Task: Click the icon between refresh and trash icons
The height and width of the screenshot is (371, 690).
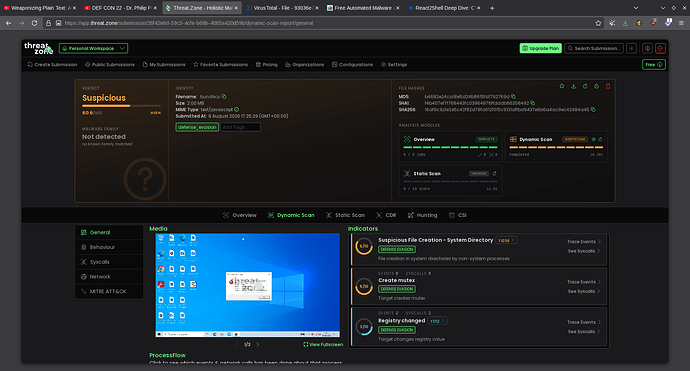Action: [x=596, y=86]
